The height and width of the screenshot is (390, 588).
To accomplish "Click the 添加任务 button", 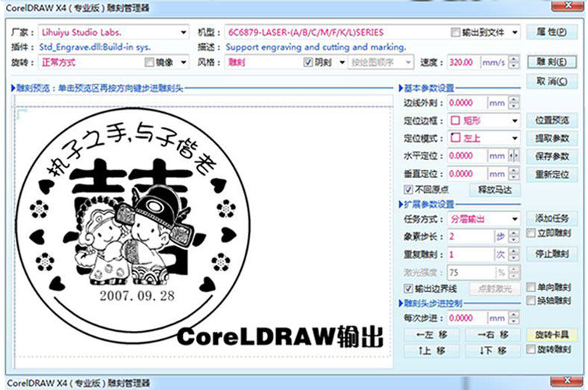I will pos(551,218).
